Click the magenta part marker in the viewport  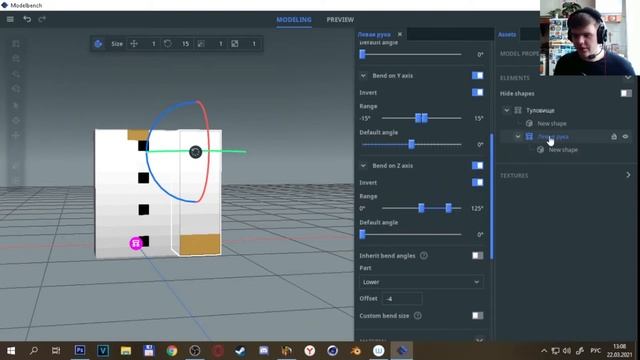click(x=136, y=243)
